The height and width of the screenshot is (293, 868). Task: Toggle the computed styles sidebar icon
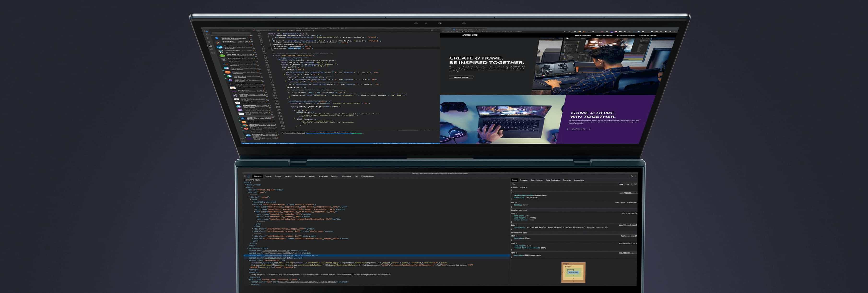635,184
